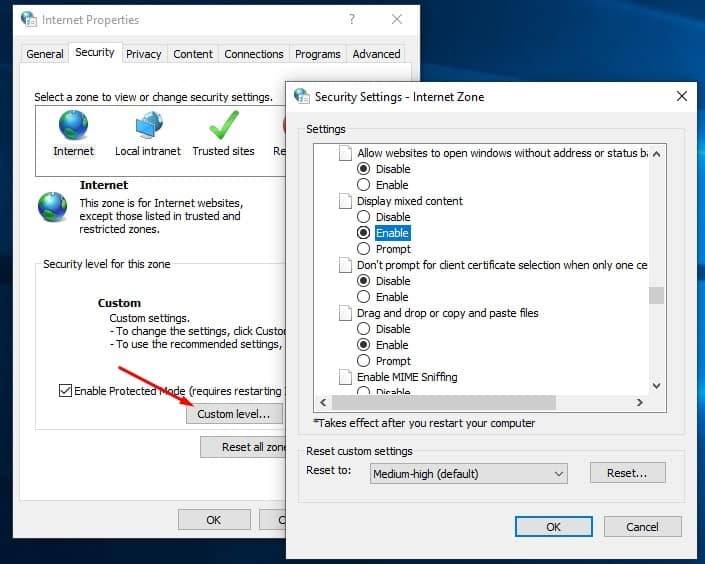
Task: Click the Reset all zones button
Action: [x=243, y=447]
